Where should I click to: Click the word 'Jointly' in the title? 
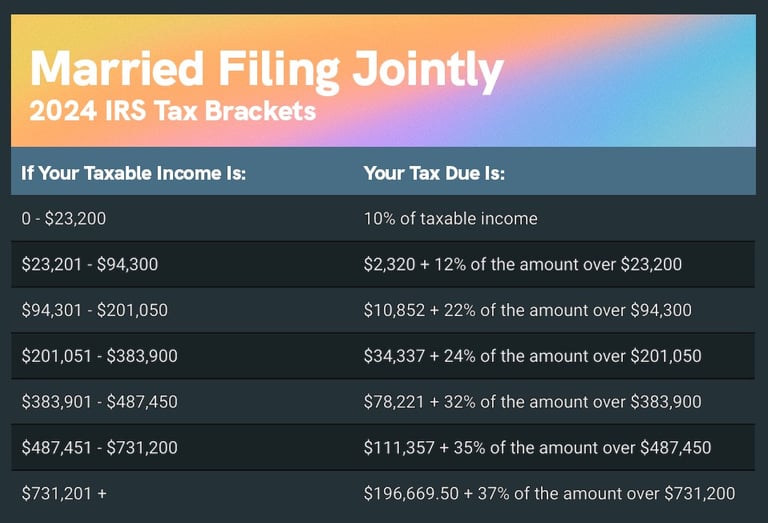pyautogui.click(x=428, y=71)
